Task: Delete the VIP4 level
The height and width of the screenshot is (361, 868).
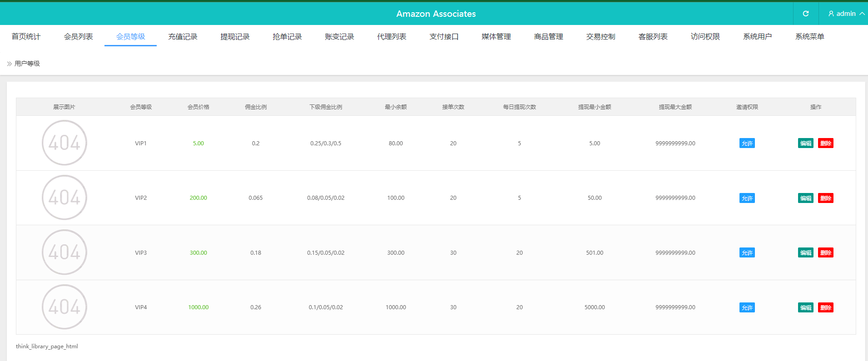Action: coord(826,307)
